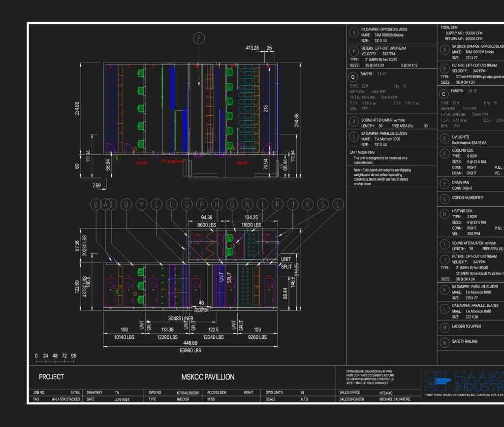
Task: Click legend bubble Q beside FANSYS ZA RF
Action: pyautogui.click(x=353, y=77)
